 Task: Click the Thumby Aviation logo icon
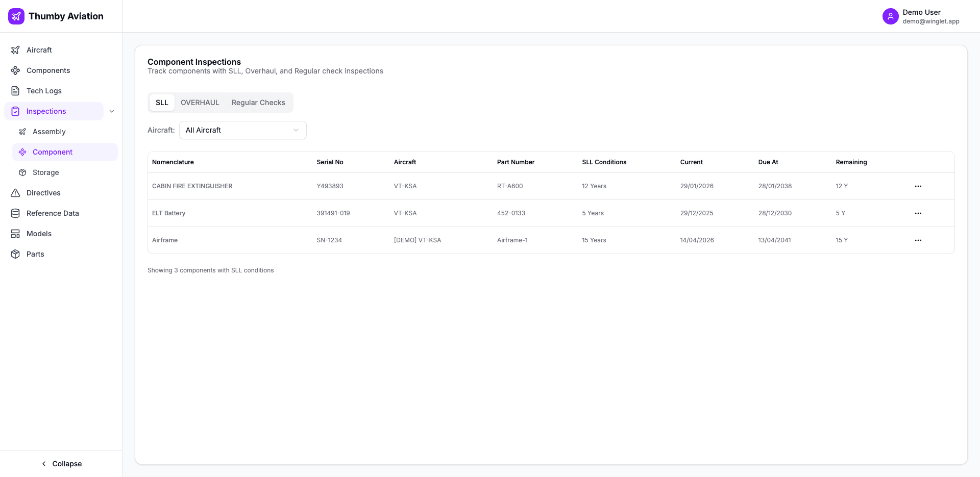pyautogui.click(x=16, y=16)
